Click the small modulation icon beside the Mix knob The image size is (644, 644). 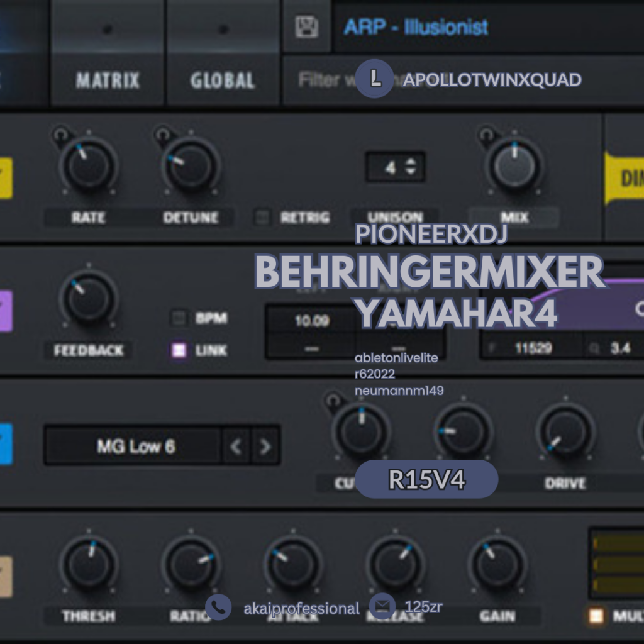(x=487, y=135)
